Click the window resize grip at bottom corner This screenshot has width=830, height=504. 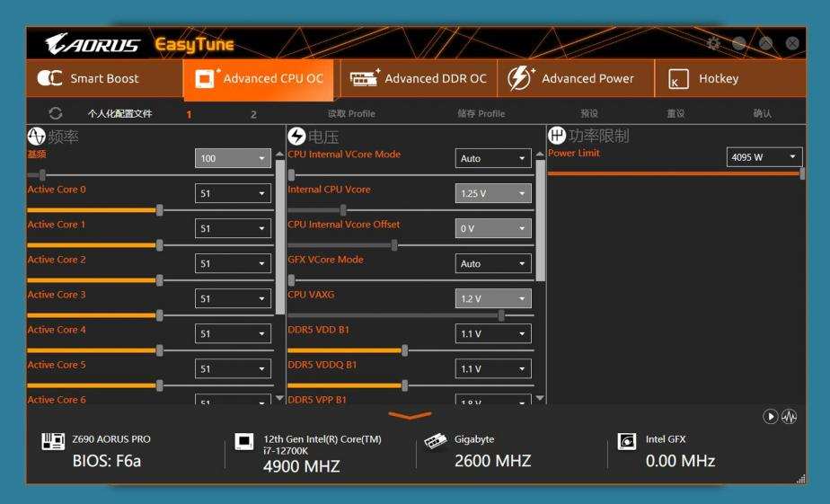801,479
